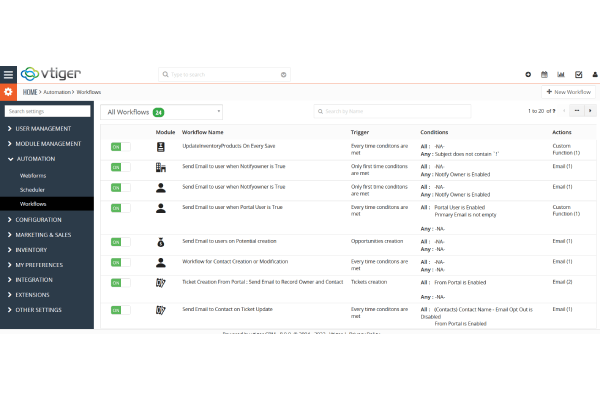
Task: Click ticket icon for Ticket Creation From Portal
Action: click(161, 283)
